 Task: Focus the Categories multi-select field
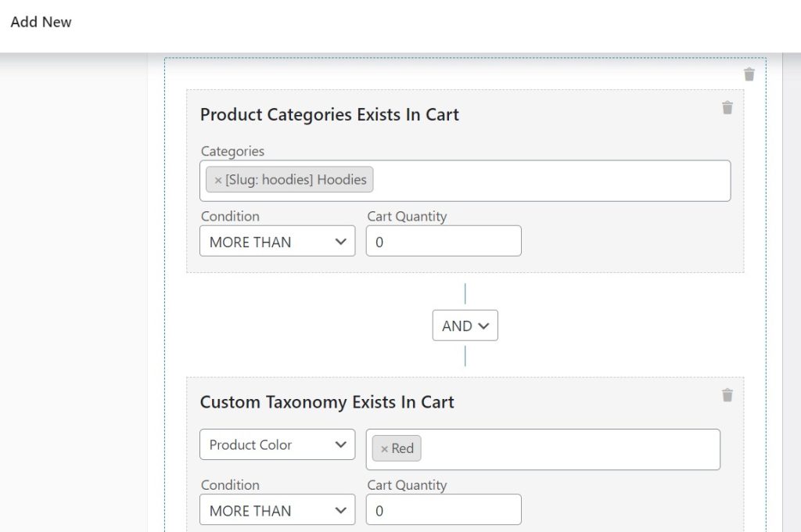coord(465,181)
